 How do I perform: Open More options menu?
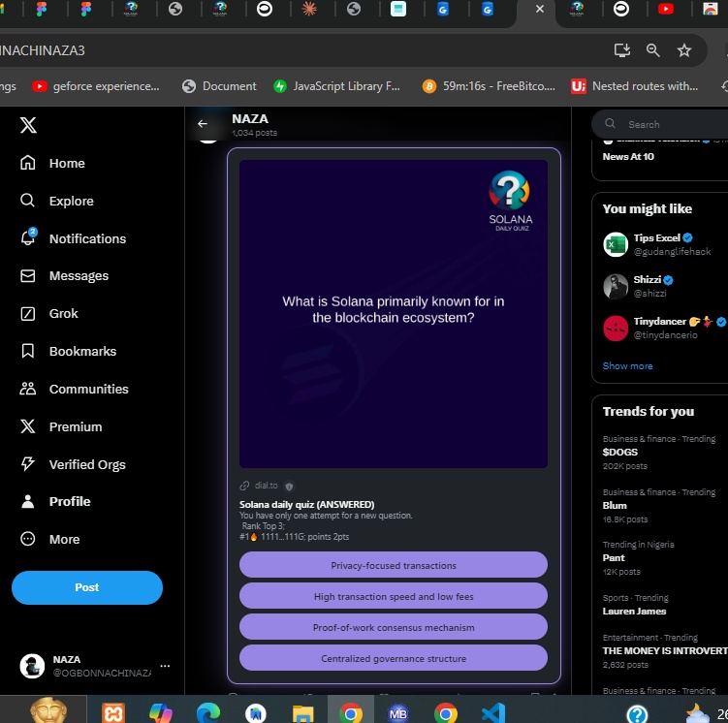coord(49,539)
